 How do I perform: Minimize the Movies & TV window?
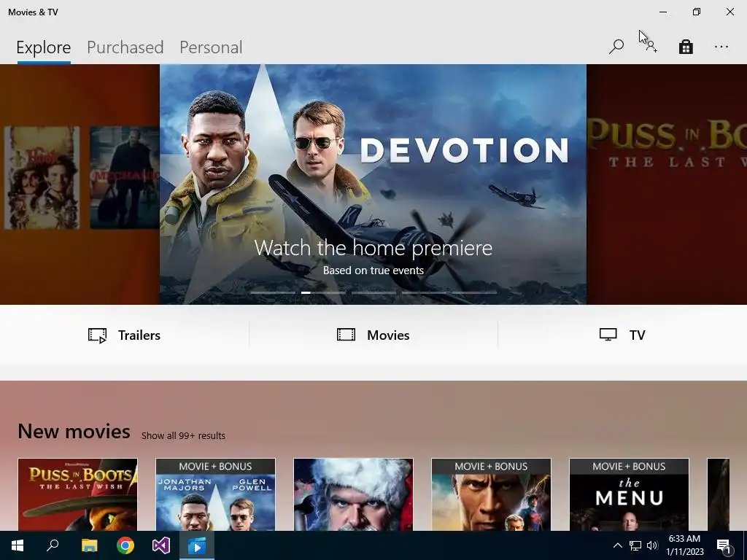(x=663, y=12)
